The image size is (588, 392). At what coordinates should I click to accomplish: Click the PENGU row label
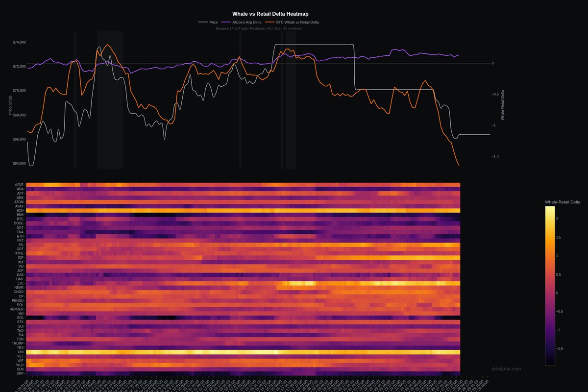click(18, 300)
